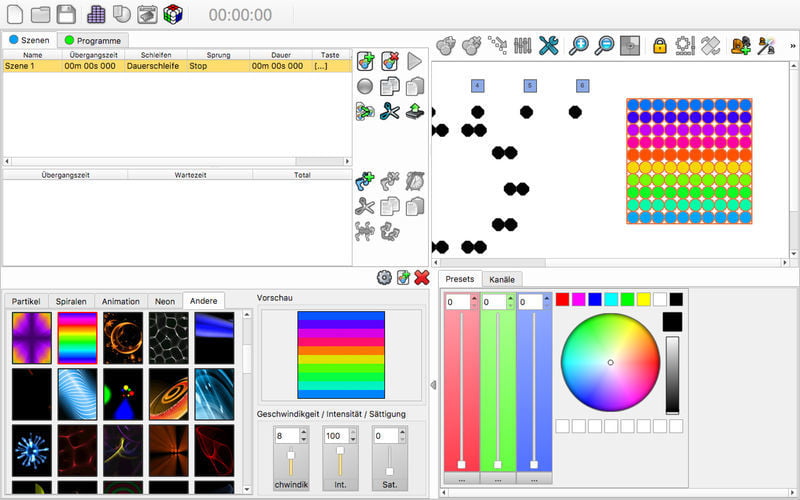800x500 pixels.
Task: Switch to the Programme tab
Action: tap(93, 40)
